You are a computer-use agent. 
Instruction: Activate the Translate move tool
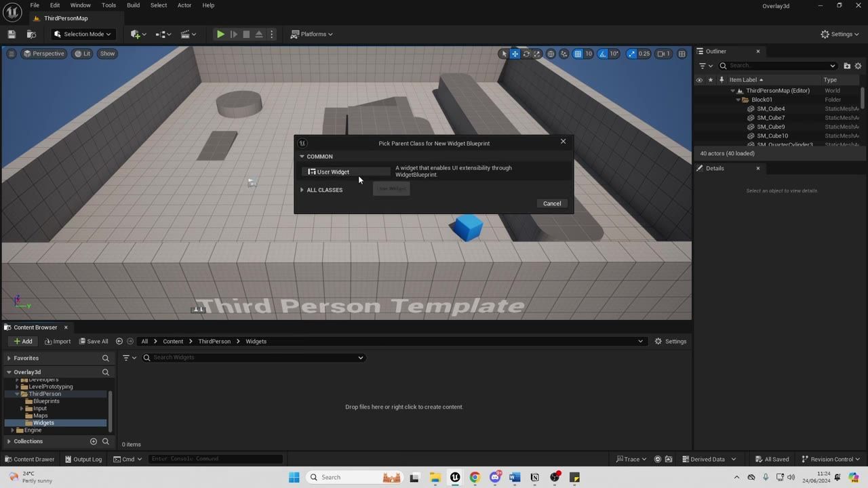point(515,54)
